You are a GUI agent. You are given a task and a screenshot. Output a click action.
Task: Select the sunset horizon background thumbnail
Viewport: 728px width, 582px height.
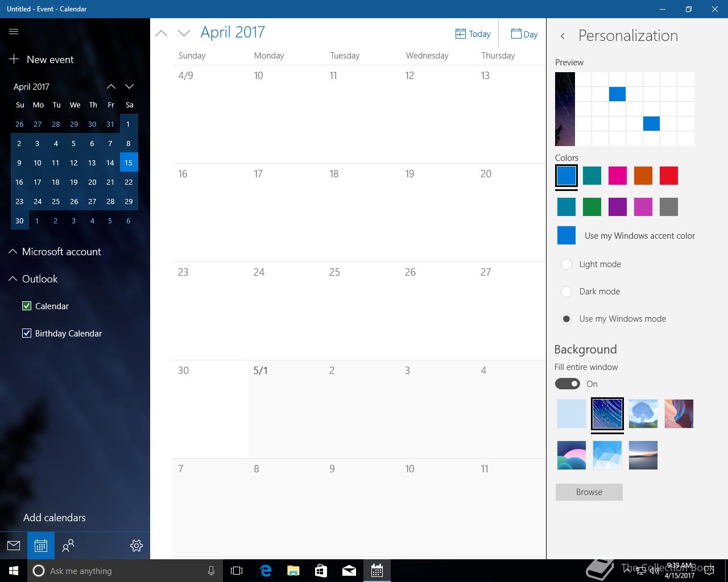click(643, 455)
